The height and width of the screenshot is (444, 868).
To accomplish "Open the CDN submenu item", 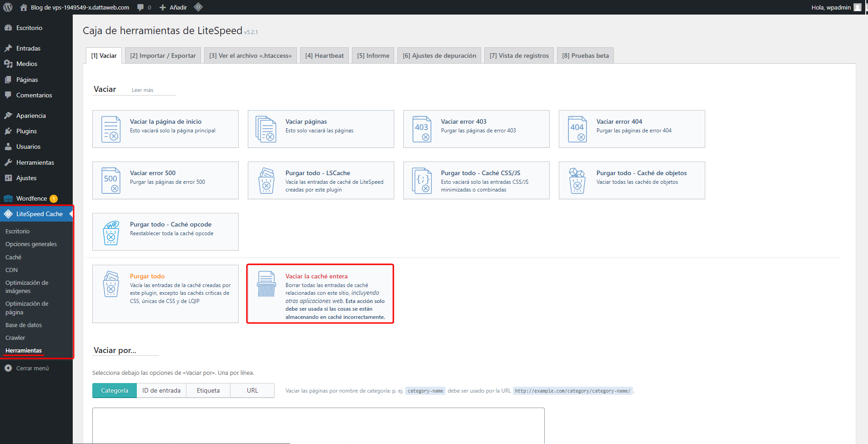I will click(x=12, y=270).
